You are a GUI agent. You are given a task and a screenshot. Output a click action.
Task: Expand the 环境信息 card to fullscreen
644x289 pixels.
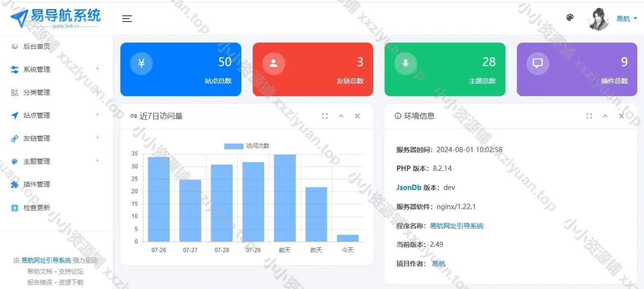(589, 116)
